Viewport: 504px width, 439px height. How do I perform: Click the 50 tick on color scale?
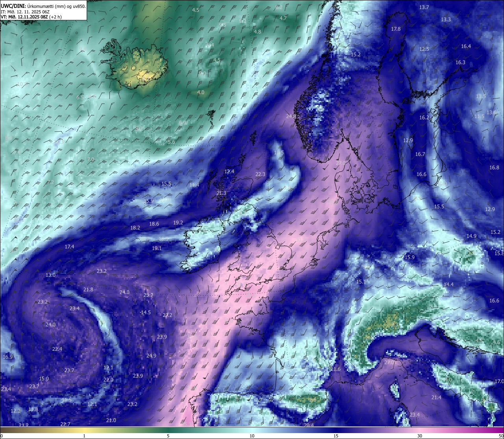pos(501,436)
